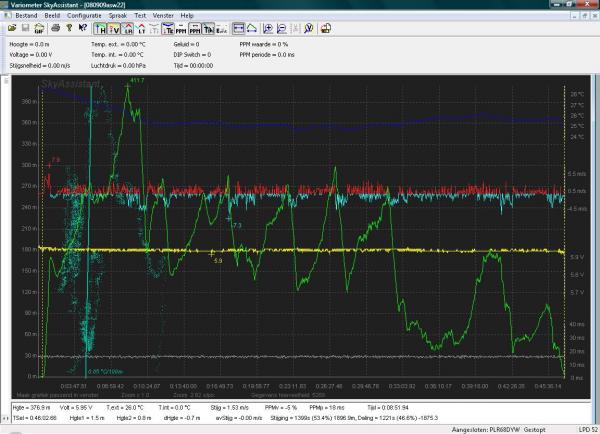The image size is (600, 434).
Task: Click the panel scroll arrows at bottom-left
Action: [5, 418]
